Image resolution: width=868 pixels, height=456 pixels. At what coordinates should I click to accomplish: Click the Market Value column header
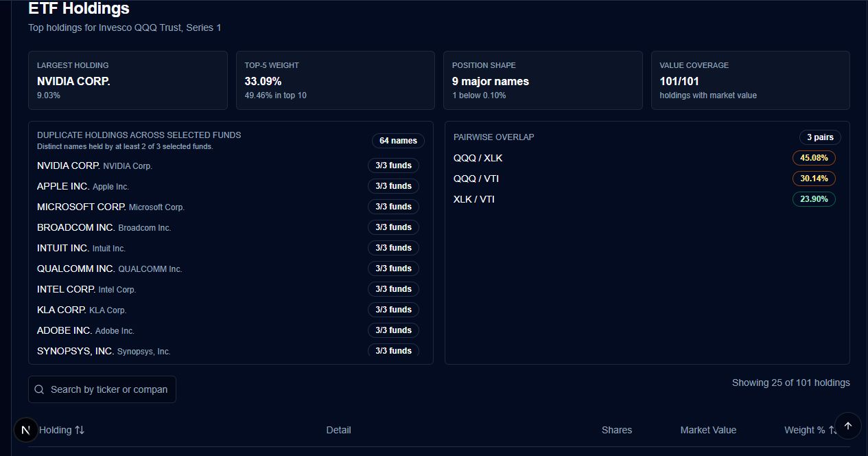tap(708, 430)
